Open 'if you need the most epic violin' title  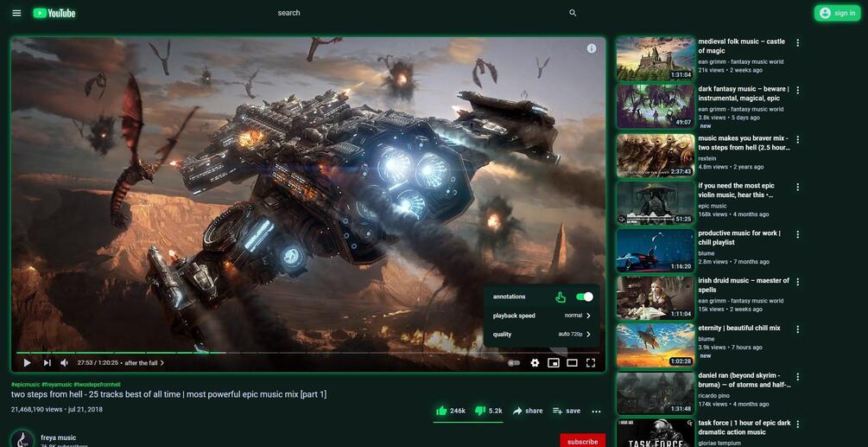[x=736, y=190]
